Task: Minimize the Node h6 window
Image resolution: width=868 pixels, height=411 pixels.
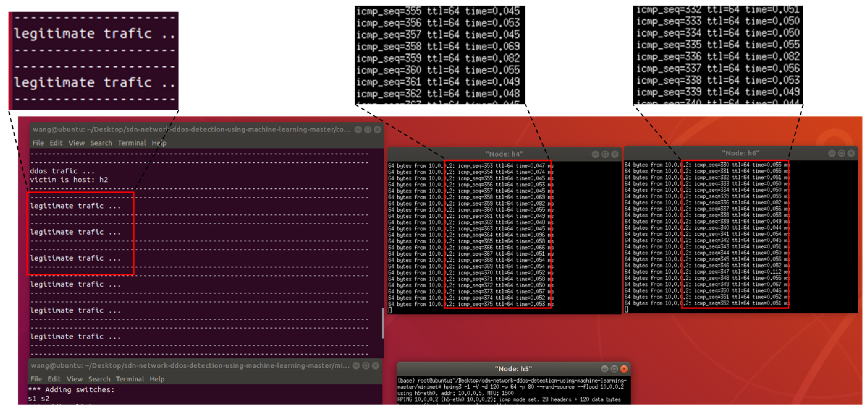Action: click(832, 153)
